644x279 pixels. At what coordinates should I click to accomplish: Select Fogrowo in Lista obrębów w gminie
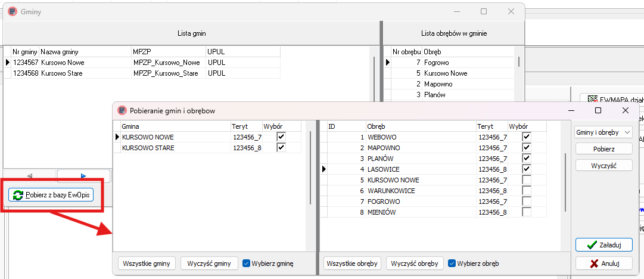point(449,63)
